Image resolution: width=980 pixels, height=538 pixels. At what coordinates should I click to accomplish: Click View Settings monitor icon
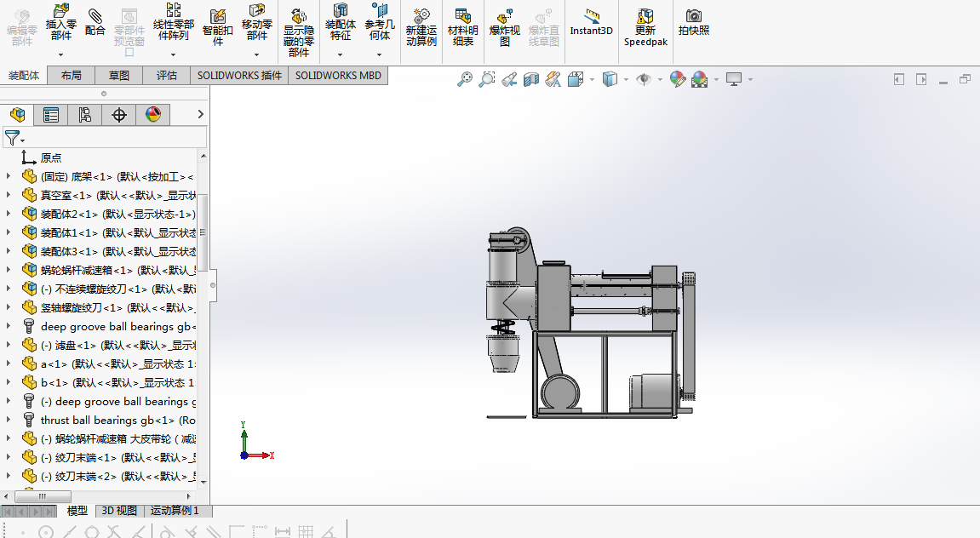(734, 79)
